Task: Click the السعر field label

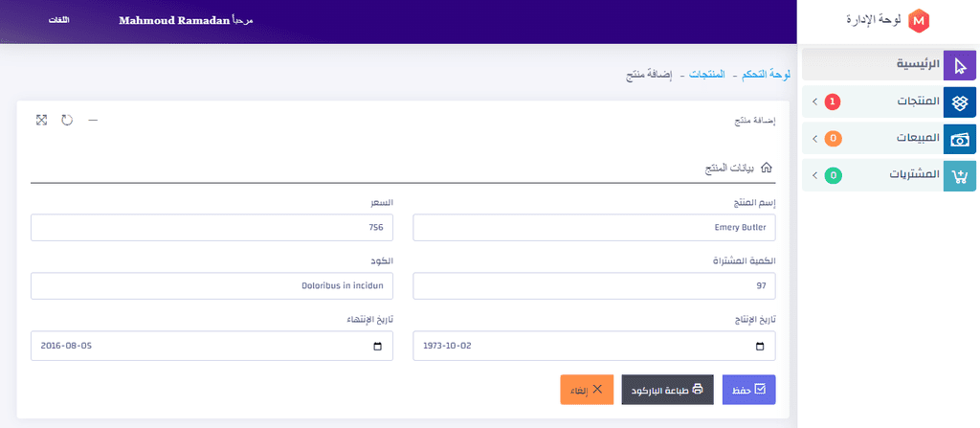Action: [383, 203]
